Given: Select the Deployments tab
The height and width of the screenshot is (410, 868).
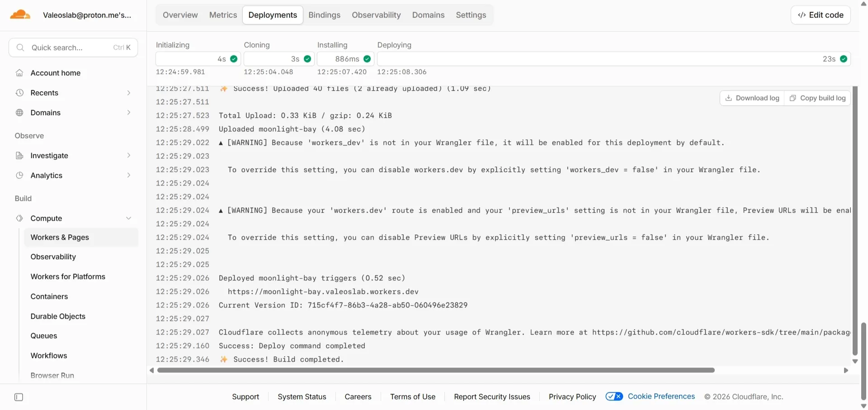Looking at the screenshot, I should coord(273,15).
